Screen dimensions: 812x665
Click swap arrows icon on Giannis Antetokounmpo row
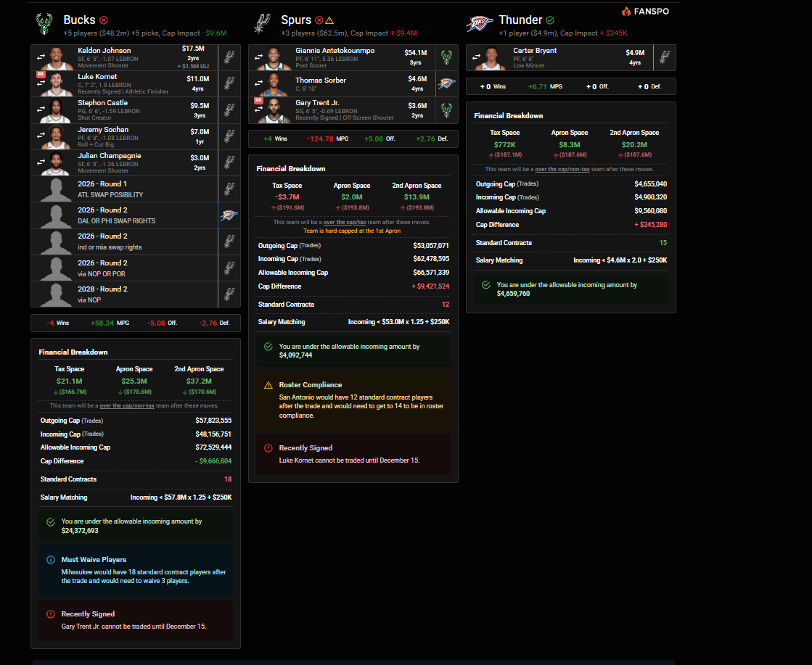[x=258, y=57]
